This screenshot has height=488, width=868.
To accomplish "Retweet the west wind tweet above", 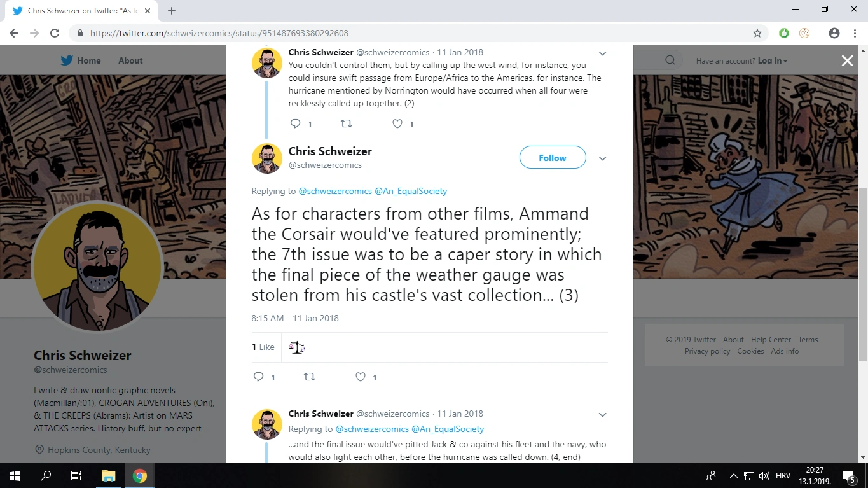I will pyautogui.click(x=347, y=124).
